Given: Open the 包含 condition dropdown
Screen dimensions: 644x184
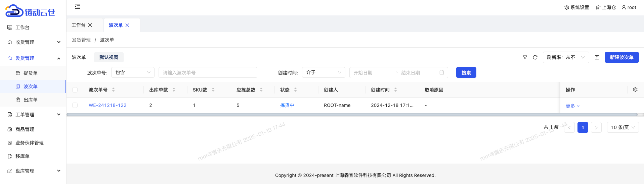Looking at the screenshot, I should tap(133, 72).
